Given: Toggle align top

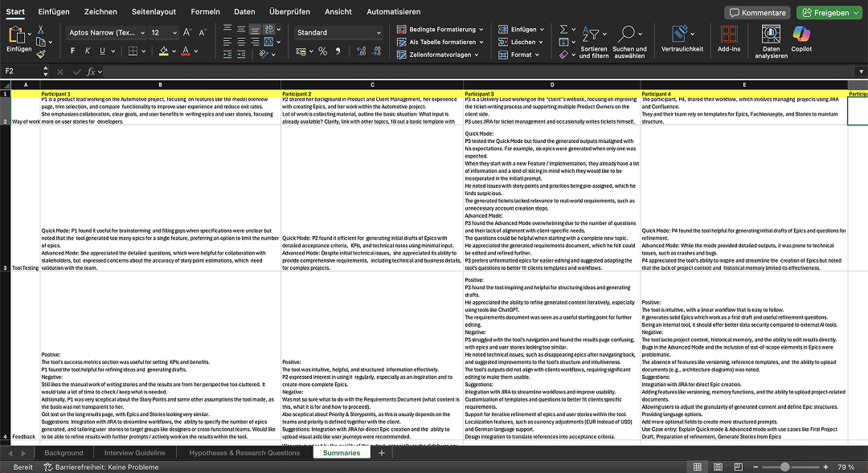Looking at the screenshot, I should (x=227, y=29).
